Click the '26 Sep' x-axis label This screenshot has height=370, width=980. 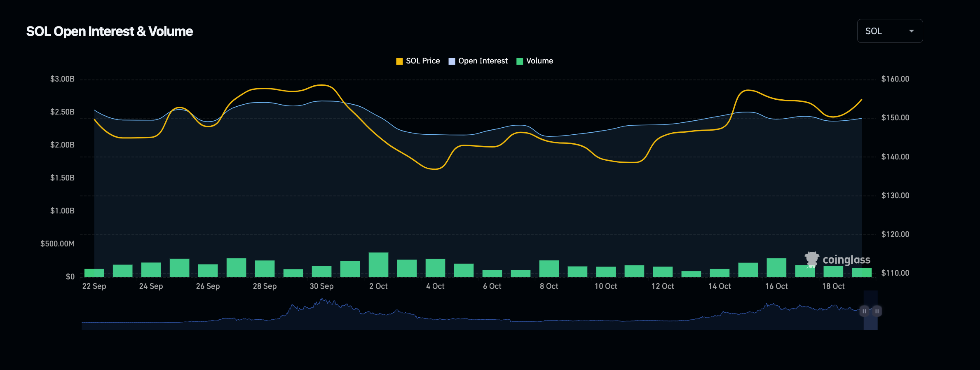(x=208, y=286)
